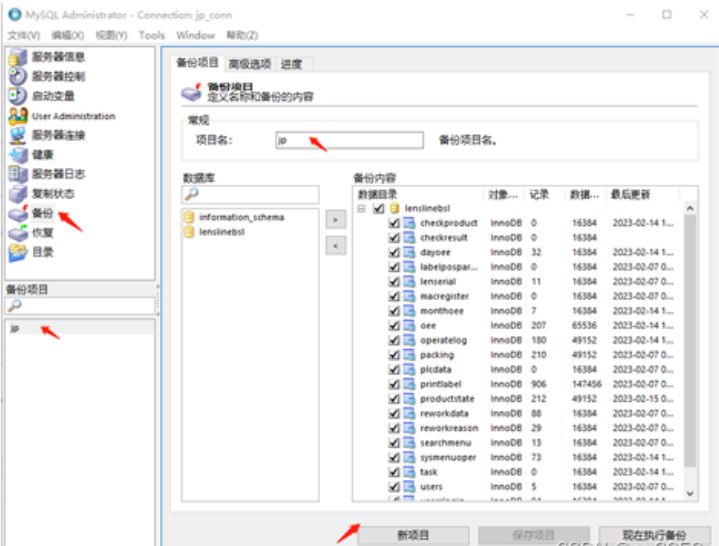Open the Catalogs (目录) sidebar icon
This screenshot has height=546, width=719.
point(17,253)
